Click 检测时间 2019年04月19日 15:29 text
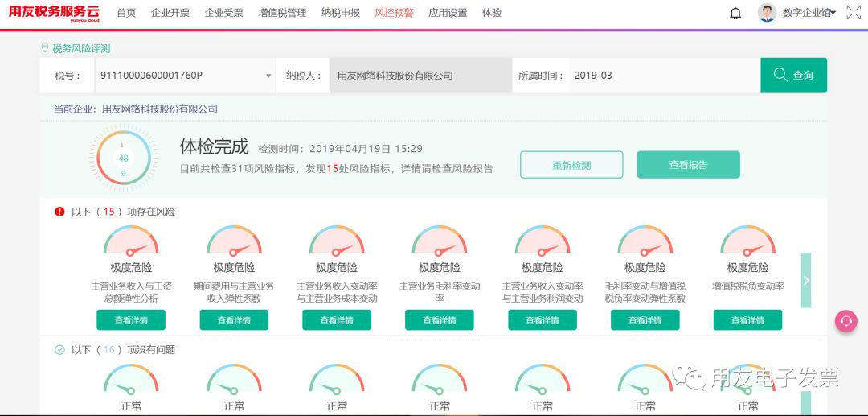Viewport: 868px width, 416px height. (x=341, y=148)
